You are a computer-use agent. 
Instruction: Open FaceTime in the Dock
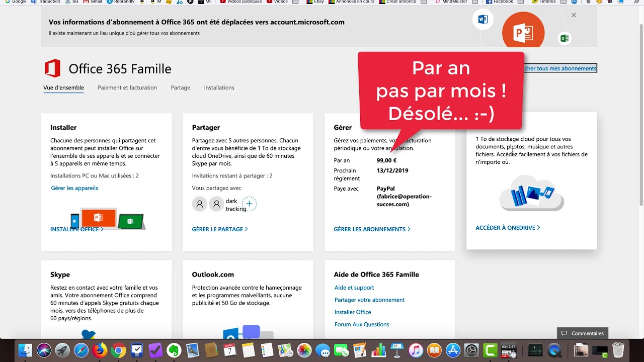pyautogui.click(x=341, y=350)
